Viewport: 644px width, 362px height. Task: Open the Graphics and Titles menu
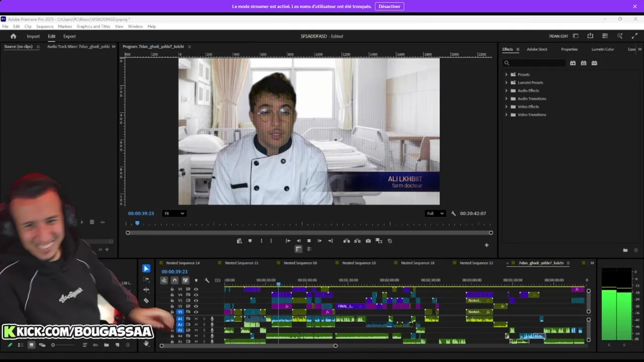pyautogui.click(x=94, y=26)
